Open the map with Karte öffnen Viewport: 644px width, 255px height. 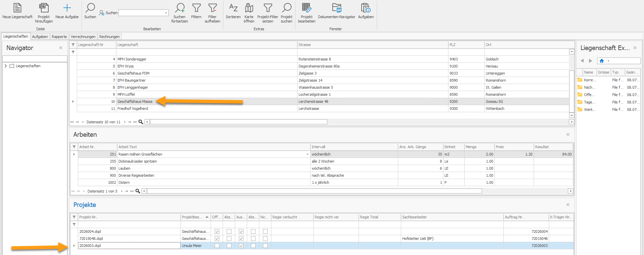(249, 13)
